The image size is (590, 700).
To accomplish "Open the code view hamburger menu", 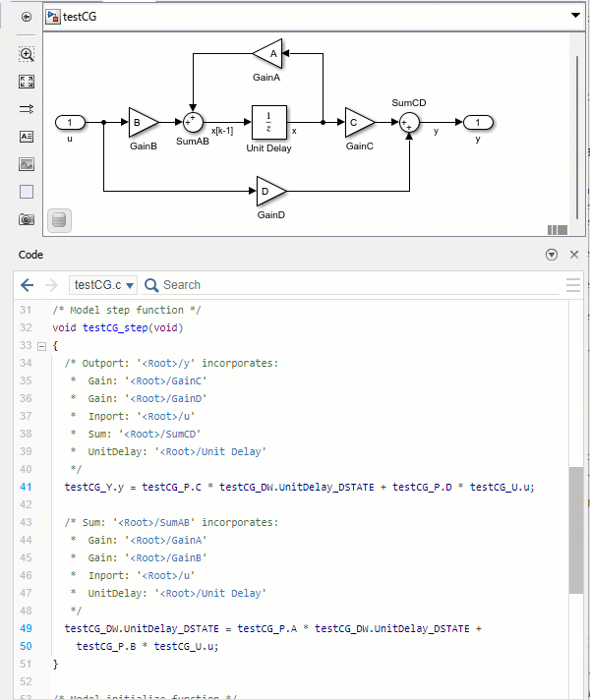I will tap(573, 285).
